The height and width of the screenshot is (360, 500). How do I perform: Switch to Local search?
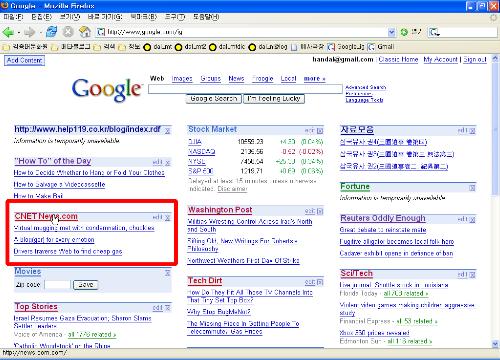tap(288, 79)
